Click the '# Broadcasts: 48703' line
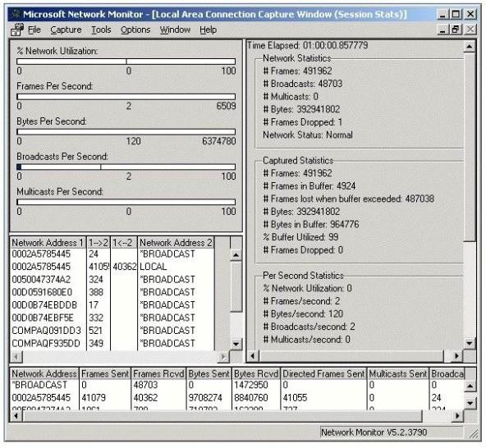 click(x=302, y=84)
